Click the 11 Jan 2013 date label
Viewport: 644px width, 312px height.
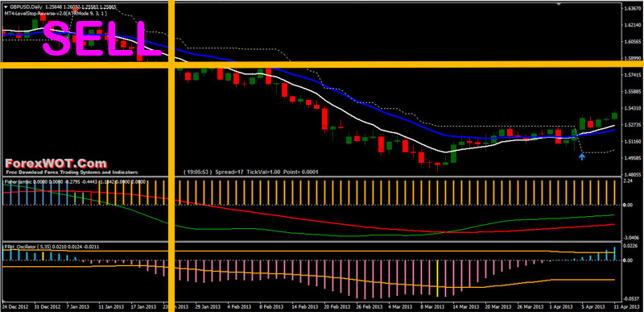[x=111, y=307]
